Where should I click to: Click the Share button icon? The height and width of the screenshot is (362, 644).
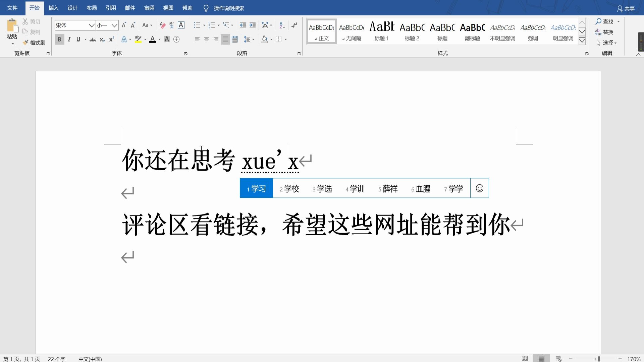click(626, 8)
